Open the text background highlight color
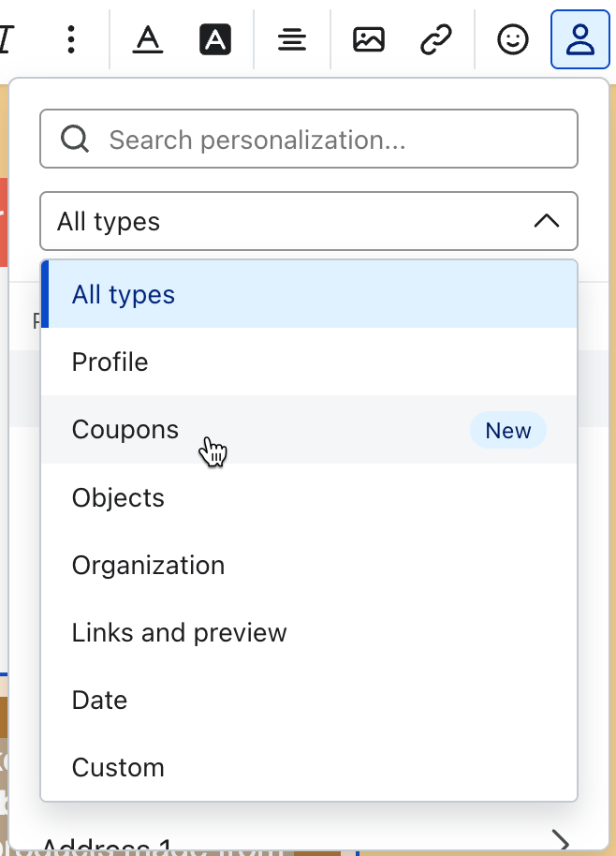This screenshot has width=616, height=856. [215, 39]
